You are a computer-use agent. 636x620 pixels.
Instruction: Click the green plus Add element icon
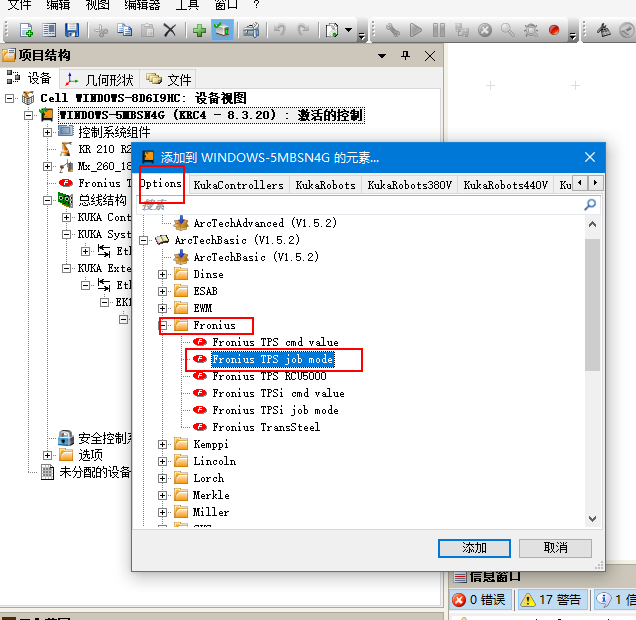pyautogui.click(x=199, y=30)
